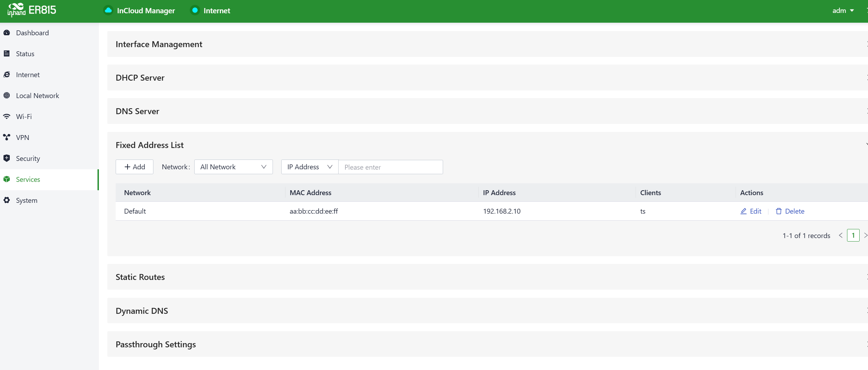Open the All Network dropdown filter
This screenshot has width=868, height=370.
233,167
